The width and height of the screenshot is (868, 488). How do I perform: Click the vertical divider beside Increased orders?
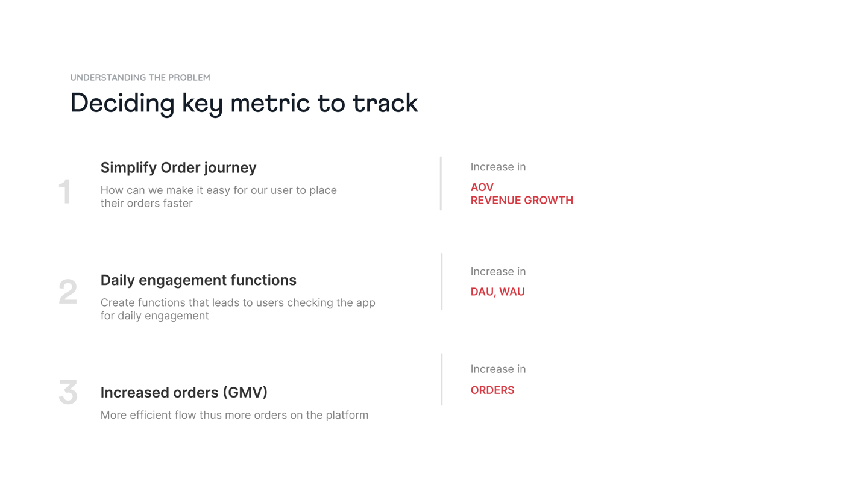(442, 380)
